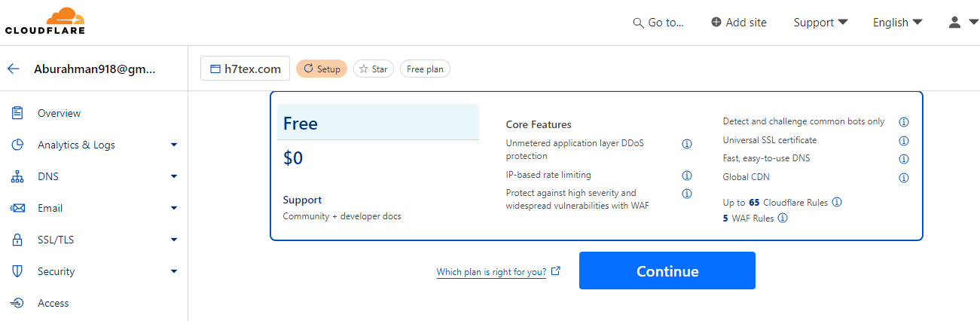Image resolution: width=980 pixels, height=321 pixels.
Task: Open the English language dropdown
Action: pos(897,23)
